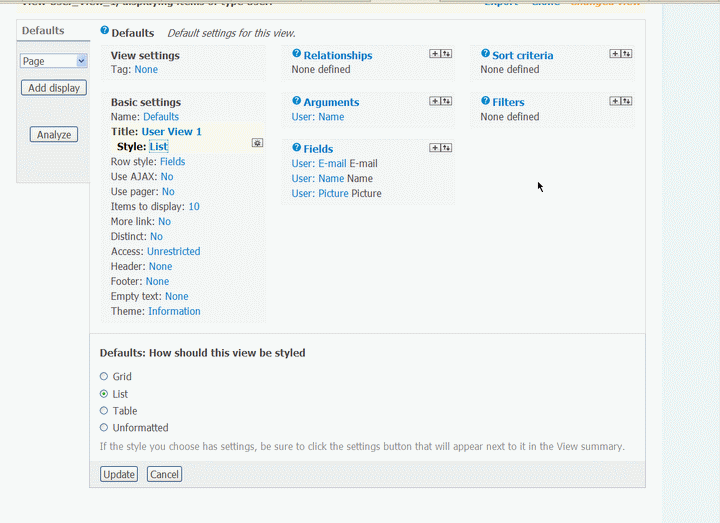Run Analyze on the view
The width and height of the screenshot is (720, 523).
(53, 135)
